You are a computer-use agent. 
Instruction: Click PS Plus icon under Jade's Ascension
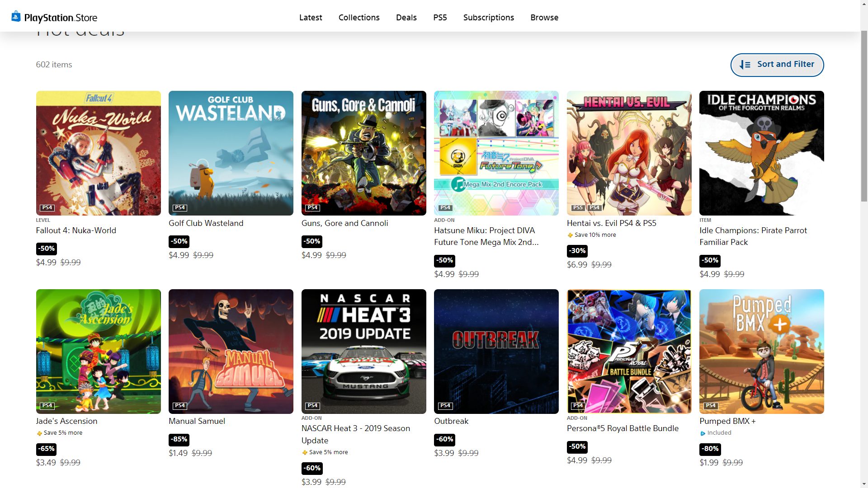tap(39, 433)
